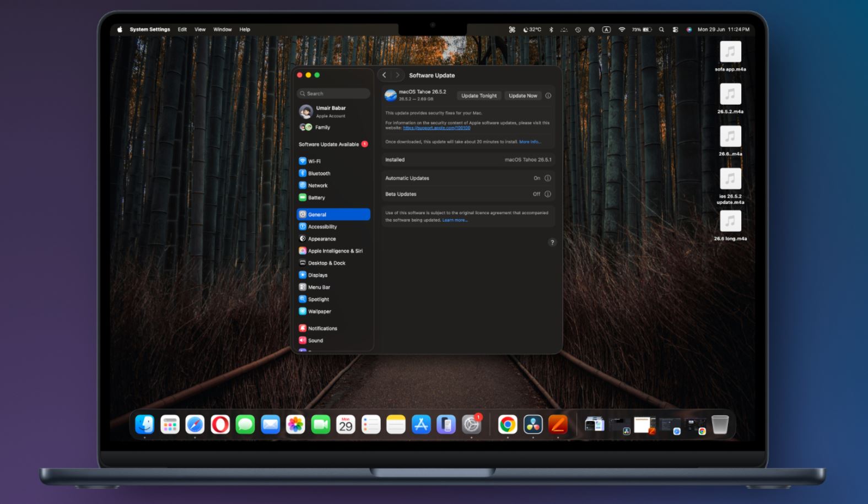Open Finder from the Dock
868x504 pixels.
[145, 424]
